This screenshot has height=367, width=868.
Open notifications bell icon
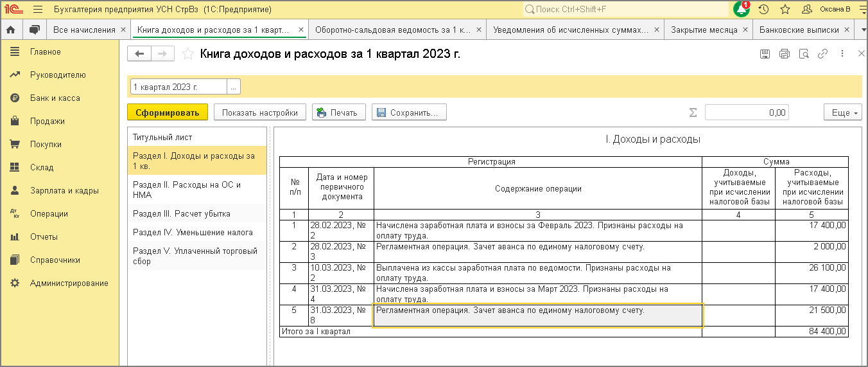tap(741, 10)
